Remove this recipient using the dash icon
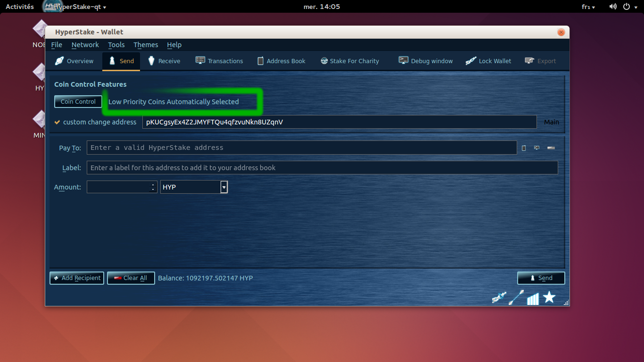 551,148
